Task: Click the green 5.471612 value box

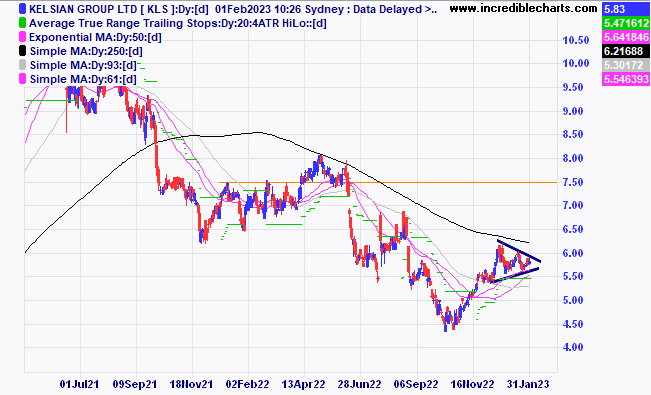Action: (x=626, y=23)
